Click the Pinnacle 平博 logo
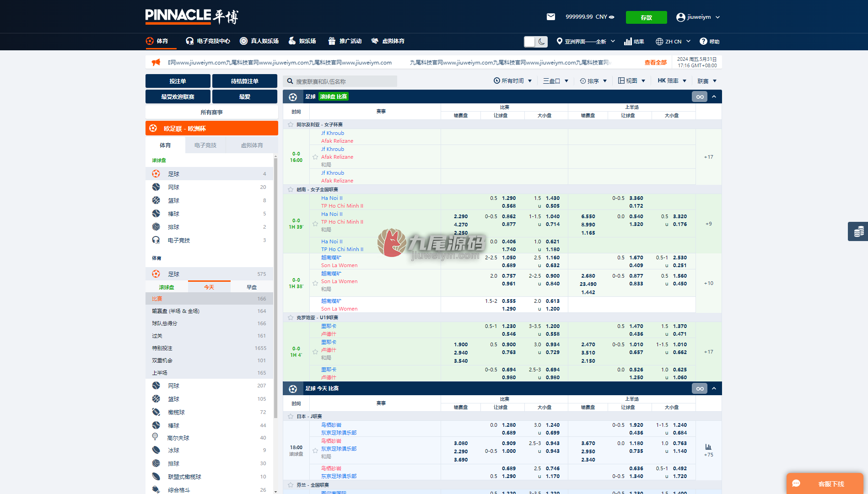This screenshot has width=868, height=494. click(x=192, y=16)
